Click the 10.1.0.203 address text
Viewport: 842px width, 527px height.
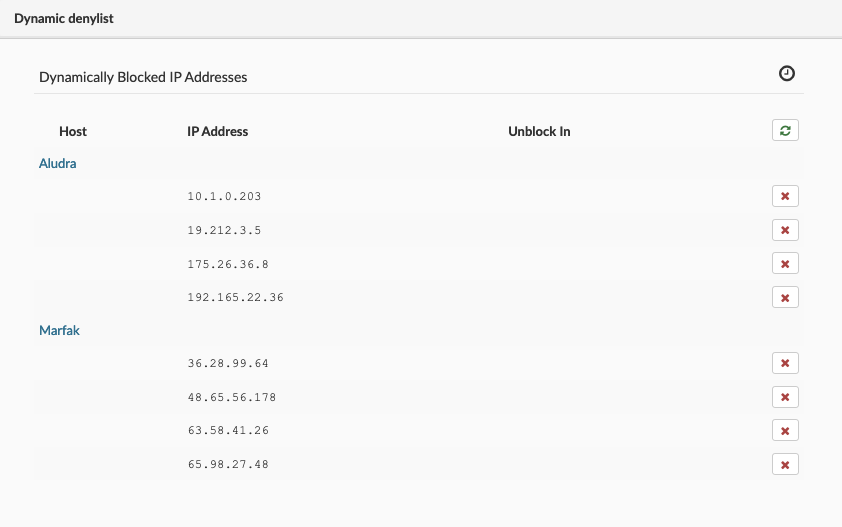tap(224, 197)
